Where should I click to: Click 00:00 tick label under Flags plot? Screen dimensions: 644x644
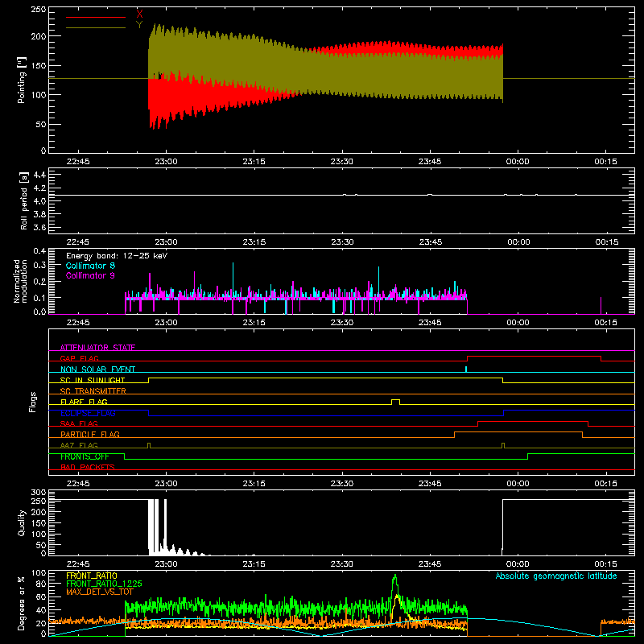(x=518, y=484)
